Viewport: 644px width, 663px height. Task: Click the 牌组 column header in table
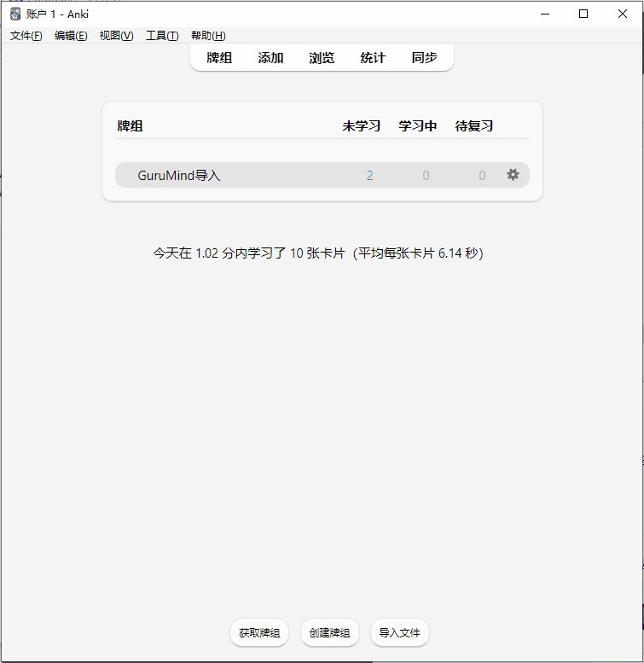[x=131, y=126]
